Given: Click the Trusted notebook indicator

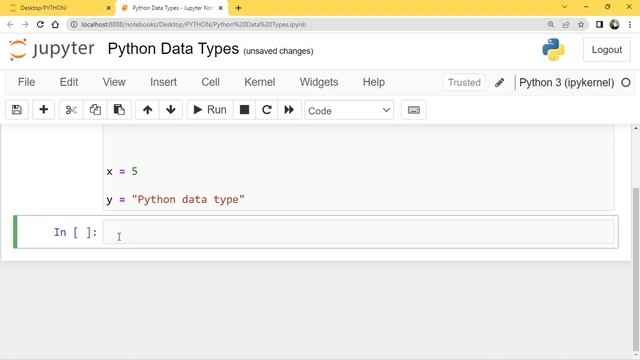Looking at the screenshot, I should [464, 82].
